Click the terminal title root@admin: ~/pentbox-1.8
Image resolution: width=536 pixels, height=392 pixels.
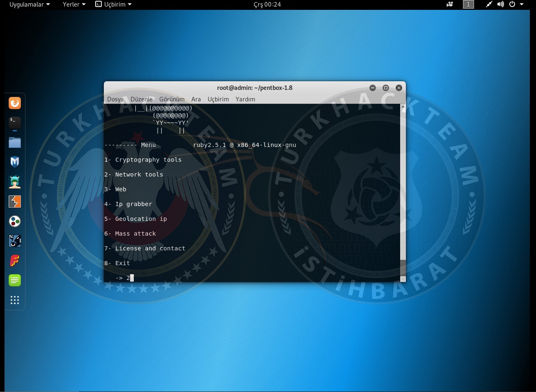255,88
